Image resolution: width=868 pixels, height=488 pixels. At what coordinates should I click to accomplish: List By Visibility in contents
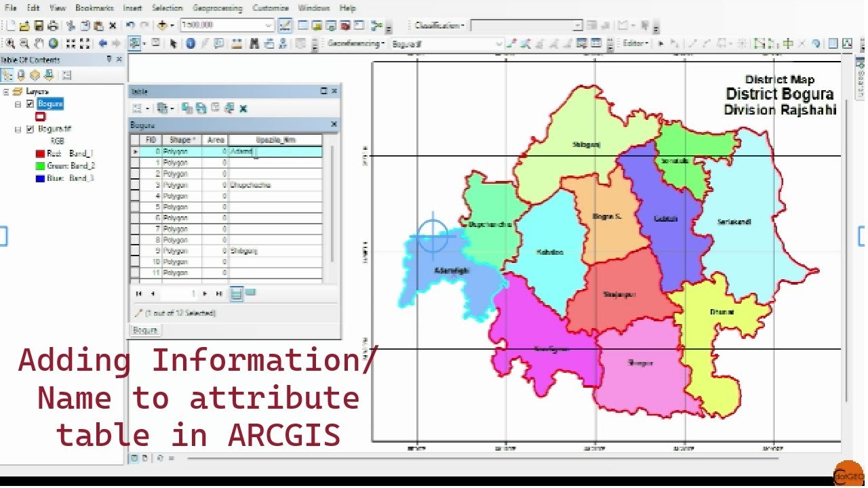click(x=35, y=75)
